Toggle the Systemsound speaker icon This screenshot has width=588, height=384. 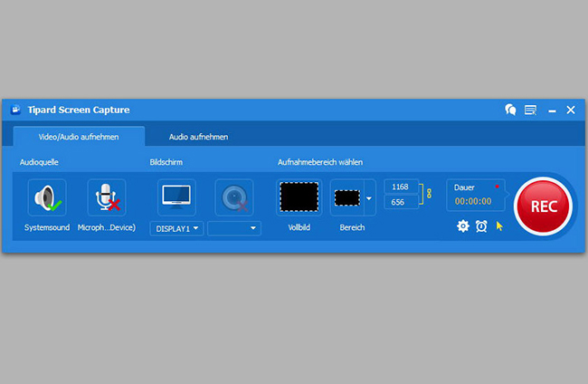46,197
